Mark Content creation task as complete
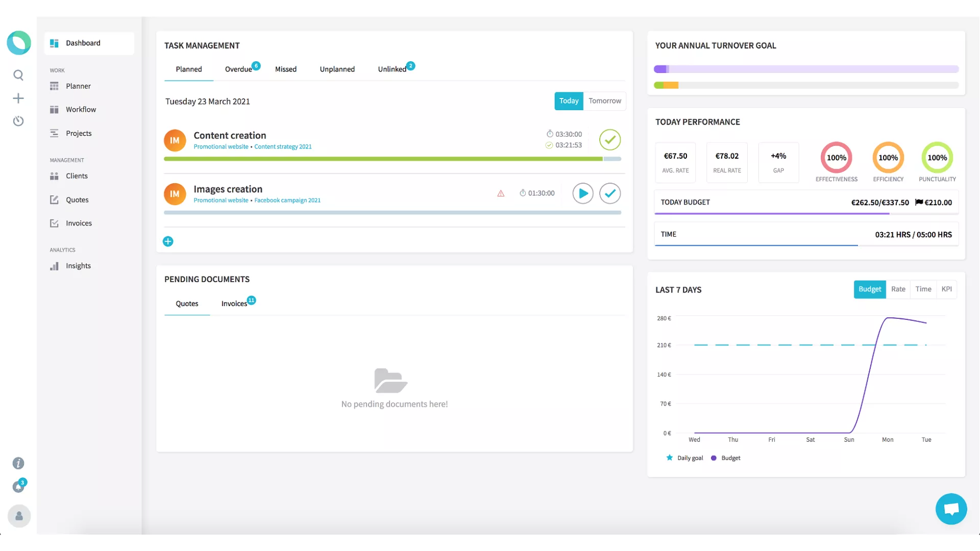 point(610,140)
